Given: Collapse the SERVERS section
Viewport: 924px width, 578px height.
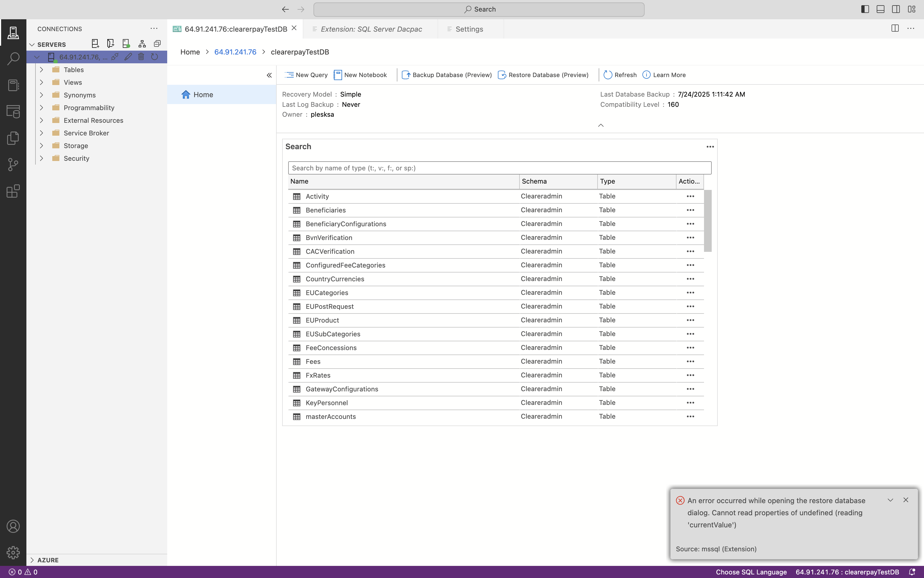Looking at the screenshot, I should (32, 45).
